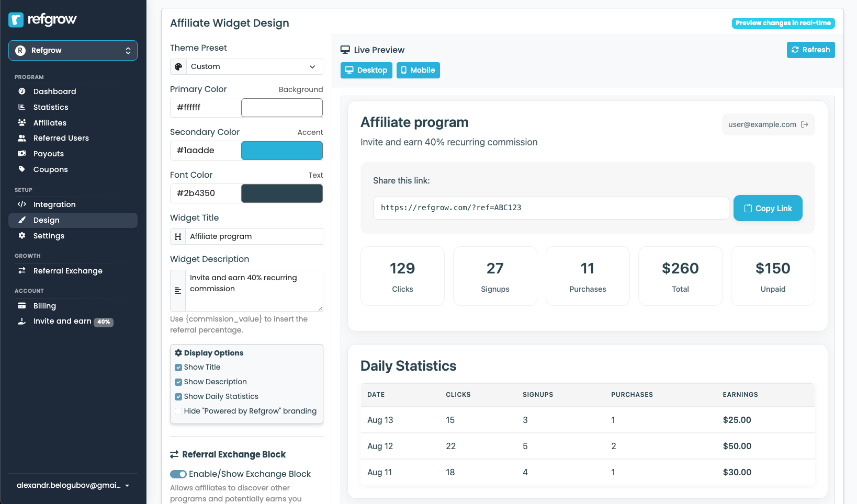Viewport: 857px width, 504px height.
Task: Click the Integration code icon
Action: coord(22,204)
